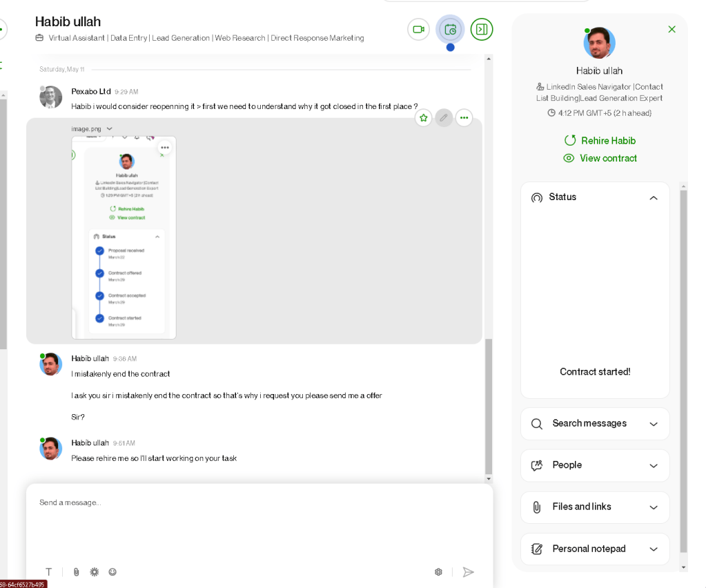Open the three-dot menu on image thumbnail
Viewport: 706px width, 588px height.
(x=165, y=148)
